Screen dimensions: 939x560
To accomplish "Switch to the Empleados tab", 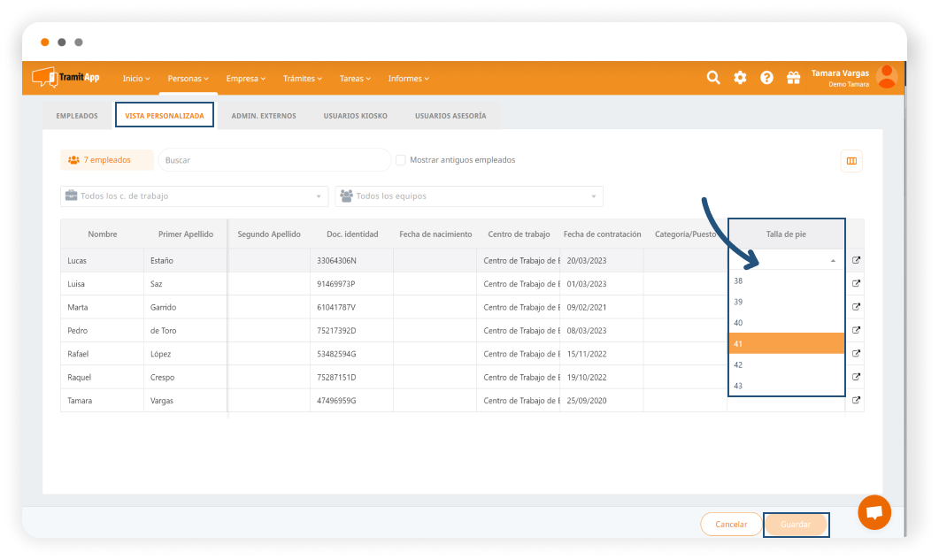I will click(x=77, y=116).
